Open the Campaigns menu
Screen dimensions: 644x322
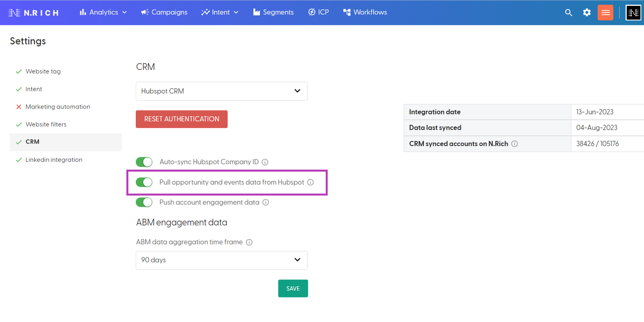tap(164, 12)
